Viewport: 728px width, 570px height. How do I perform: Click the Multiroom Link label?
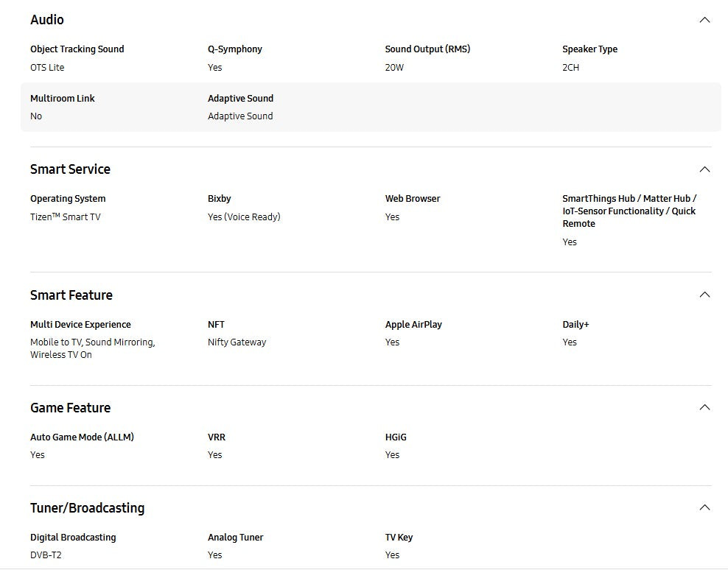(x=63, y=99)
